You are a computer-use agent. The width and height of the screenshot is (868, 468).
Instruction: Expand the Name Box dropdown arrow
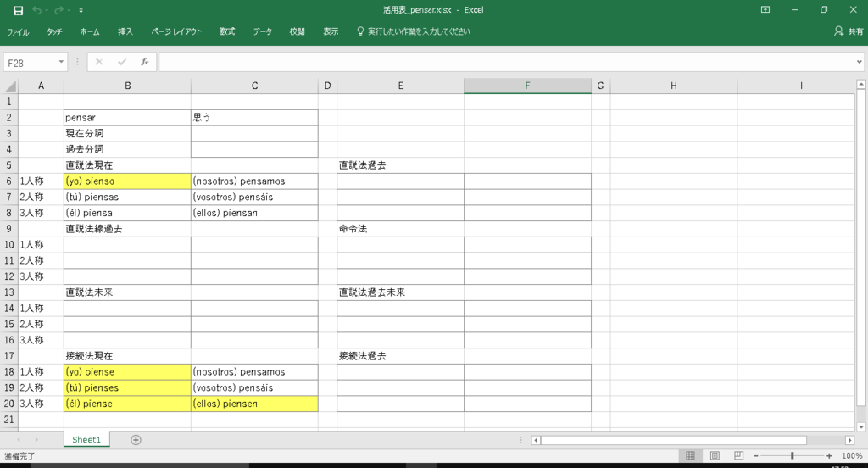61,63
